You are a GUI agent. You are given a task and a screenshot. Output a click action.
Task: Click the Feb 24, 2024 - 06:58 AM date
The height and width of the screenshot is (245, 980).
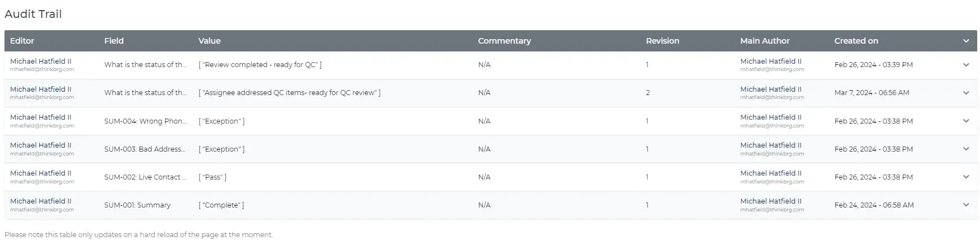874,205
